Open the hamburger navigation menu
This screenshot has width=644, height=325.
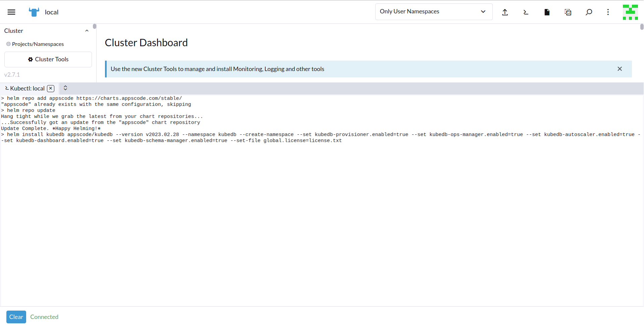[x=11, y=12]
